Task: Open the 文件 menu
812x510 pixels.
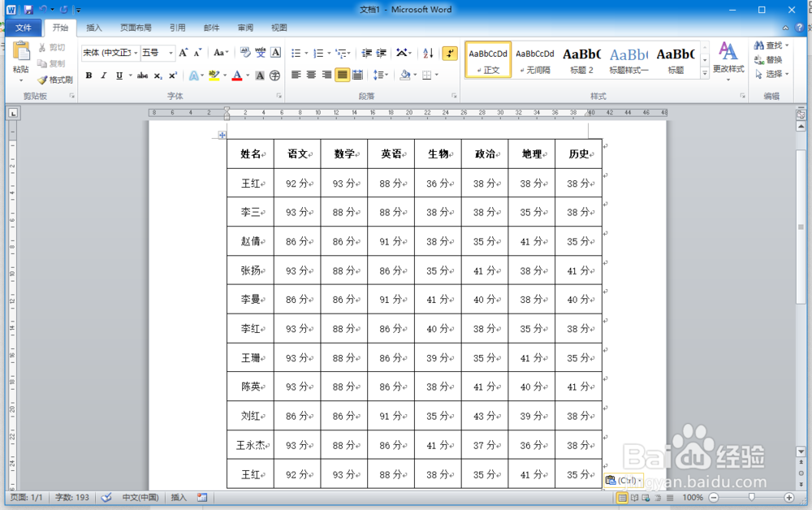Action: click(x=24, y=27)
